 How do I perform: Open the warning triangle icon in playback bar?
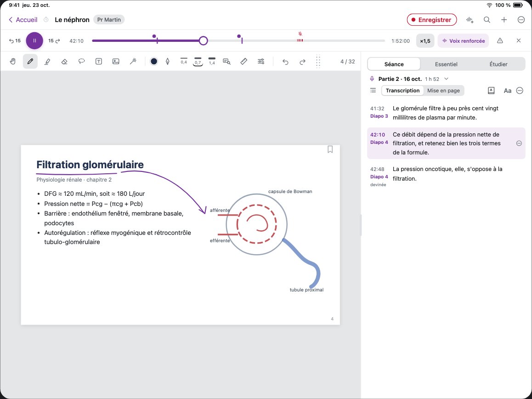coord(500,41)
